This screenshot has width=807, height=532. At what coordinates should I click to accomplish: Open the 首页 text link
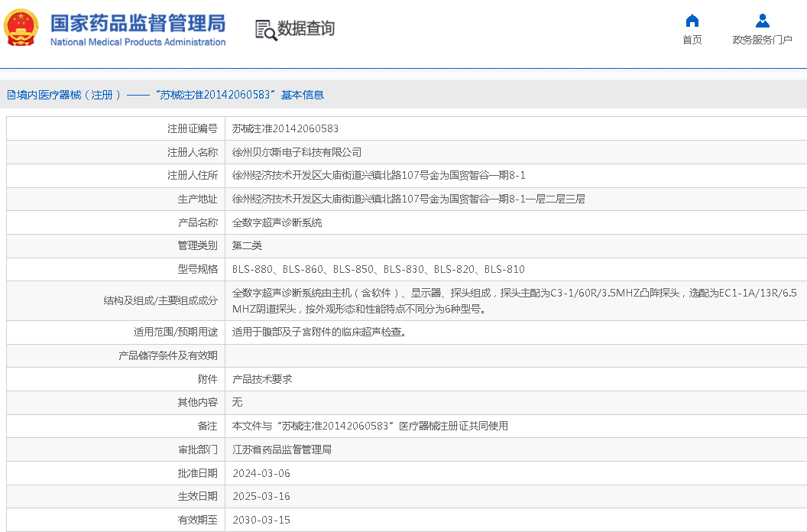(x=692, y=40)
